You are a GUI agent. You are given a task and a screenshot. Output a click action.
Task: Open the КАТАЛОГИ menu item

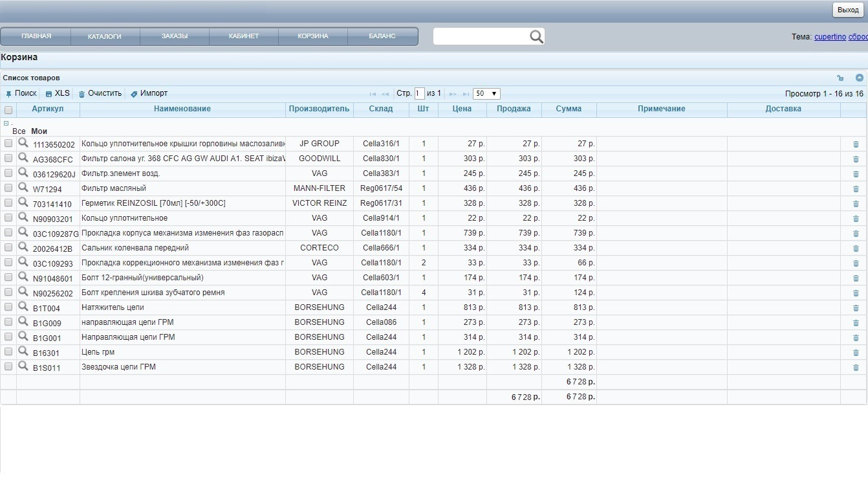tap(105, 36)
